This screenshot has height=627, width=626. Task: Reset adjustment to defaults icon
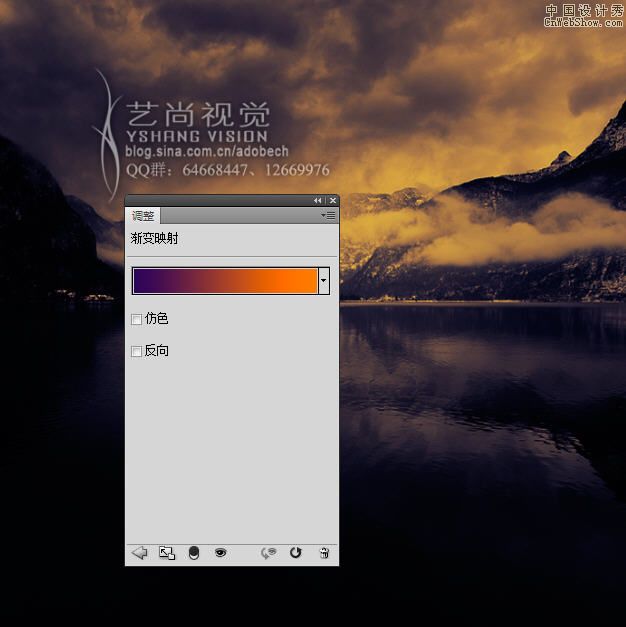[x=295, y=553]
